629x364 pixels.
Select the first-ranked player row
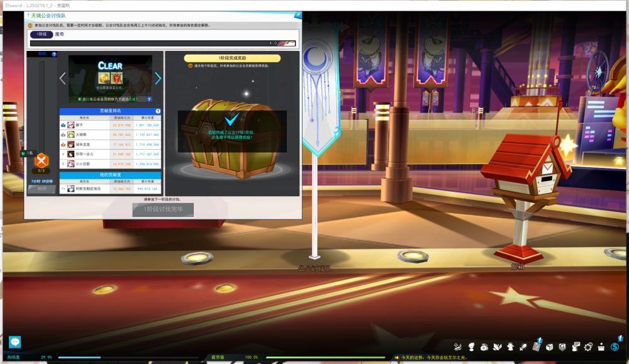(x=110, y=125)
